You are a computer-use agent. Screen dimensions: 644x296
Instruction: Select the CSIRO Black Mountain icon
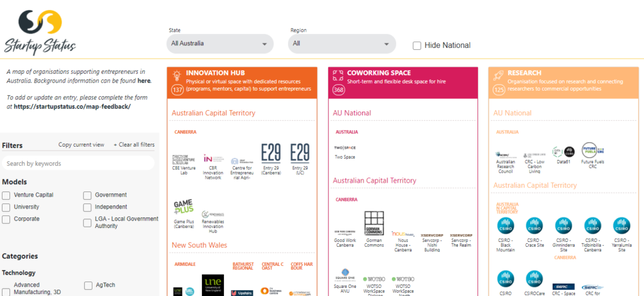(x=505, y=226)
